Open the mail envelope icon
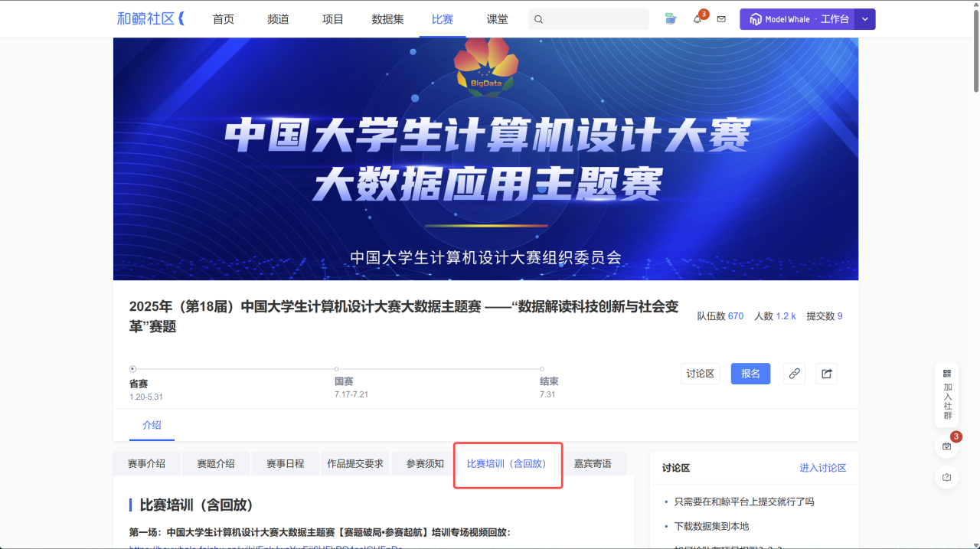The width and height of the screenshot is (980, 549). 721,19
